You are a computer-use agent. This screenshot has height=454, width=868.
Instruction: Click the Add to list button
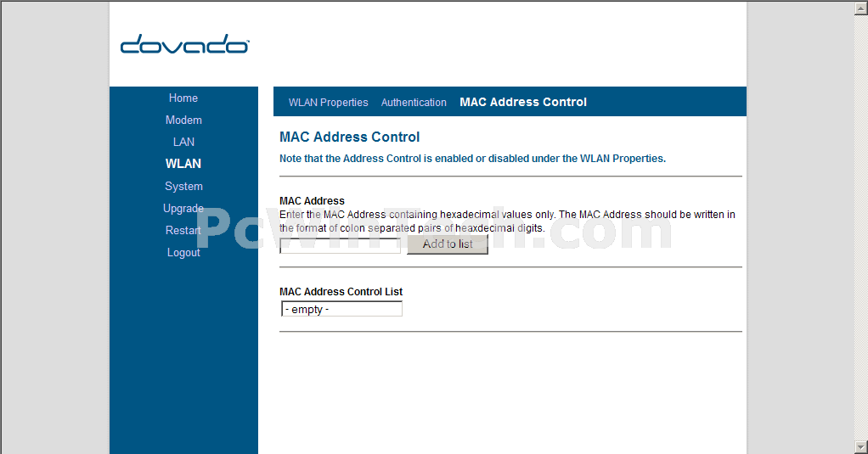(x=448, y=244)
